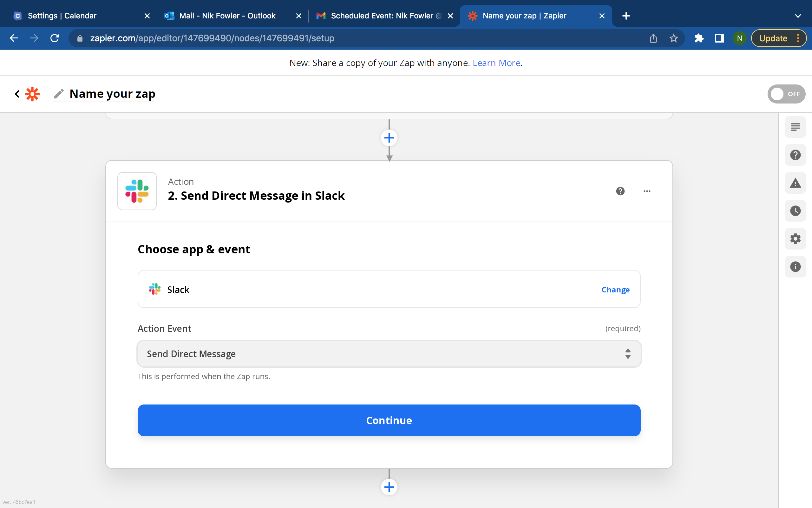Viewport: 812px width, 508px height.
Task: Close the Settings | Calendar tab
Action: (x=147, y=16)
